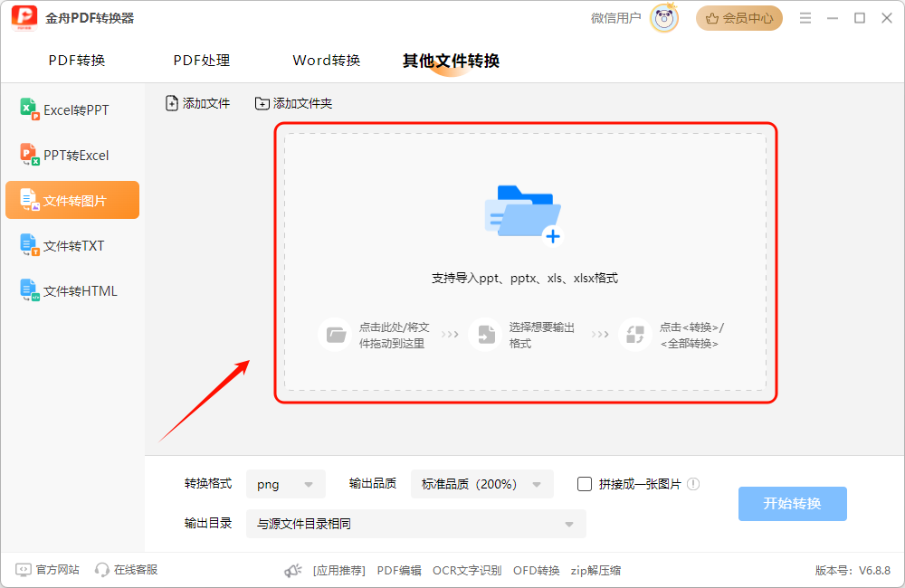Close the converter window
The width and height of the screenshot is (905, 588).
887,18
